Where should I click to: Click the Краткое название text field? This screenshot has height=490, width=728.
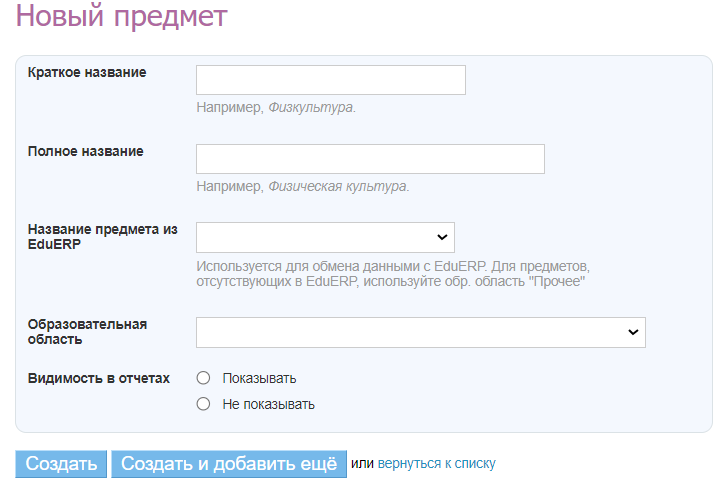click(330, 80)
